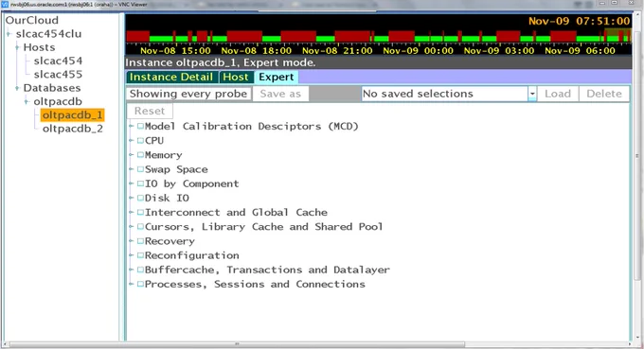Click the vertical scrollbar on right edge
This screenshot has height=349, width=644.
tap(637, 156)
